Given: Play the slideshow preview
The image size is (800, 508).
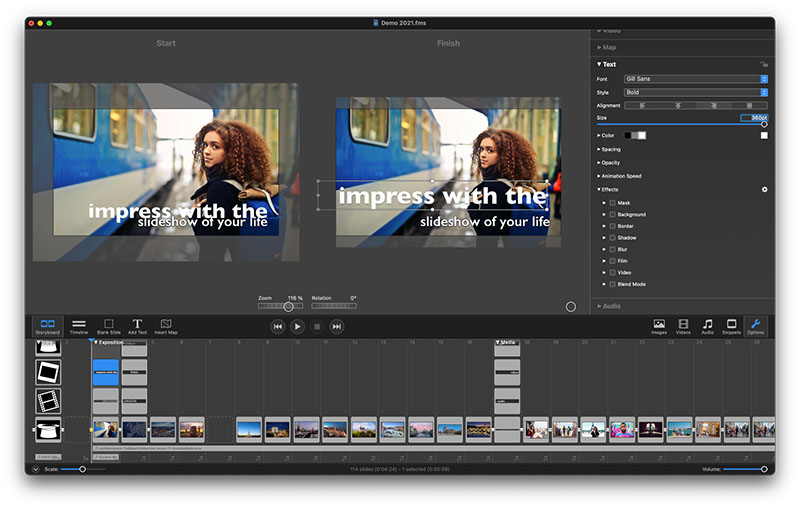Looking at the screenshot, I should coord(297,326).
